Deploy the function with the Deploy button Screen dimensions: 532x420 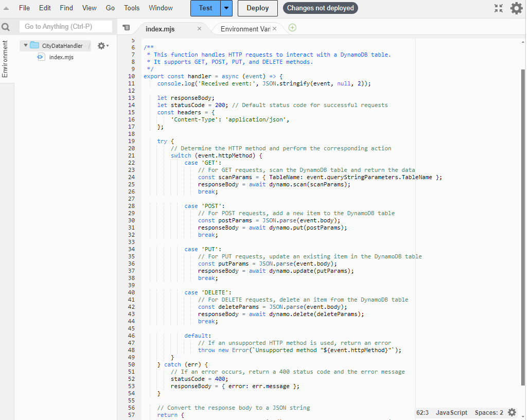click(257, 8)
